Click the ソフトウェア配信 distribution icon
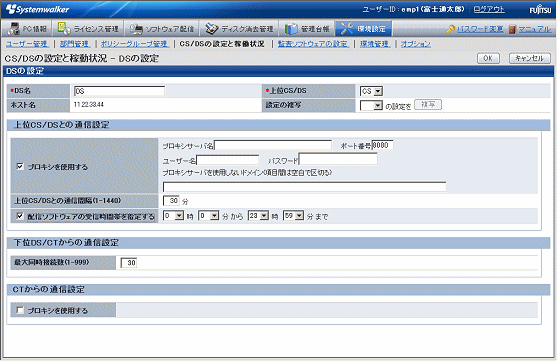The height and width of the screenshot is (361, 557). 136,29
